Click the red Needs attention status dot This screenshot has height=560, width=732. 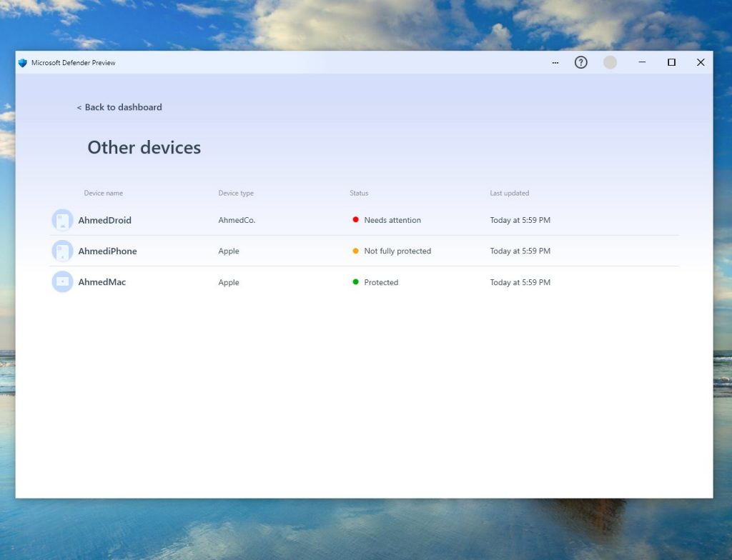pos(356,220)
